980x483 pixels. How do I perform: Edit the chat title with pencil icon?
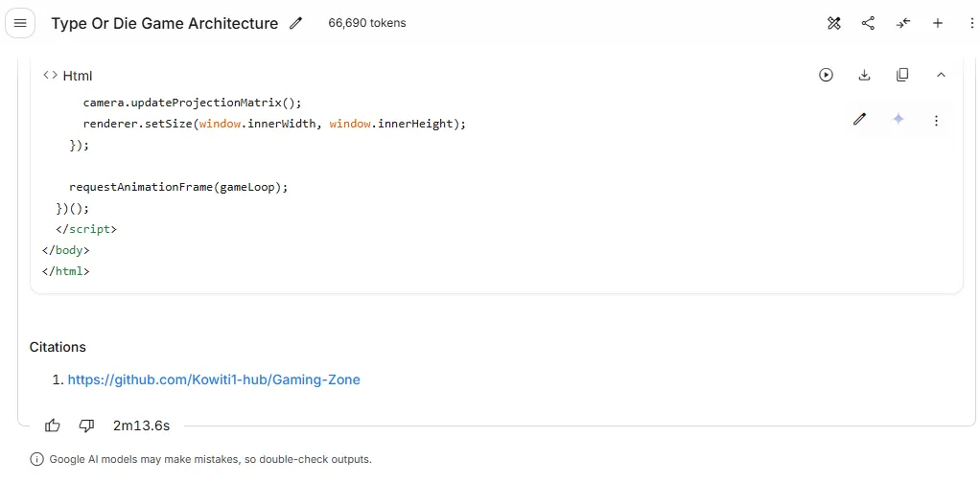pyautogui.click(x=296, y=23)
